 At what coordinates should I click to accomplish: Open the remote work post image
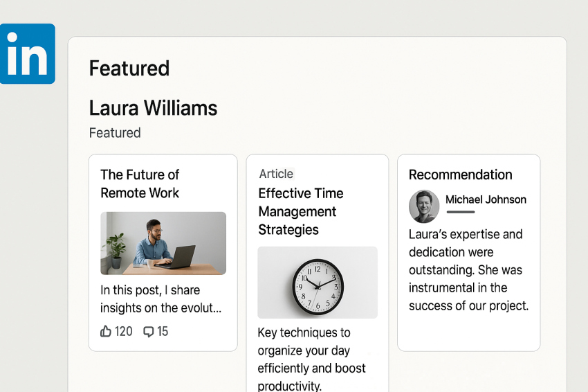tap(163, 243)
